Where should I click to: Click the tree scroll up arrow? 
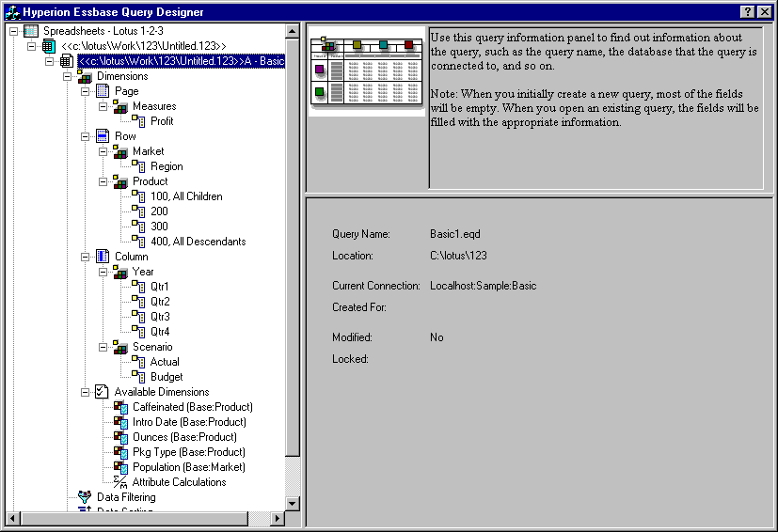pyautogui.click(x=293, y=31)
